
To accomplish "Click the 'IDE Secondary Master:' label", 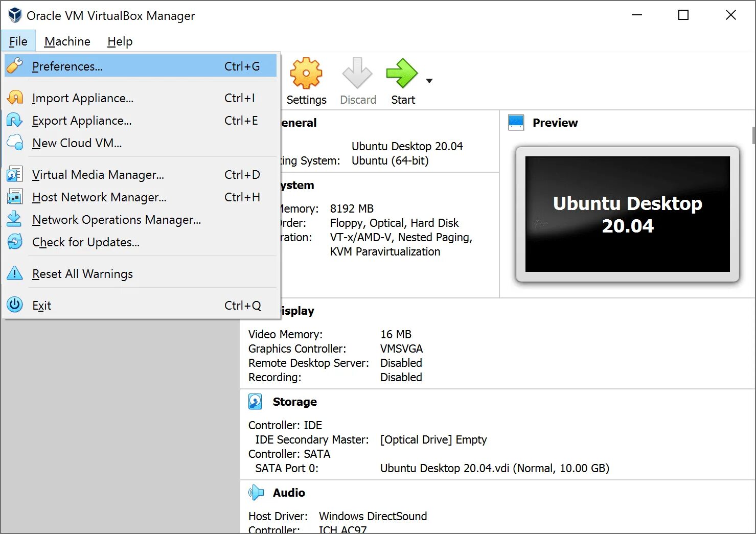I will point(312,439).
